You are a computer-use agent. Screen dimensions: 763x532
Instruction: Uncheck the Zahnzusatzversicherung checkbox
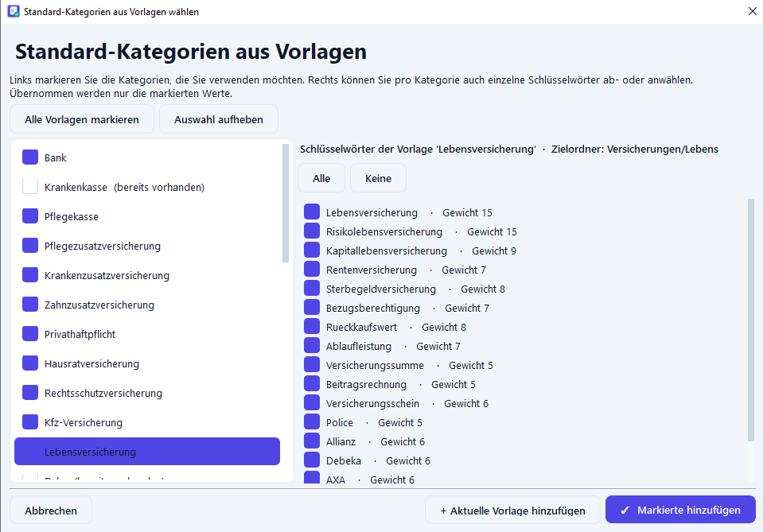[x=30, y=305]
